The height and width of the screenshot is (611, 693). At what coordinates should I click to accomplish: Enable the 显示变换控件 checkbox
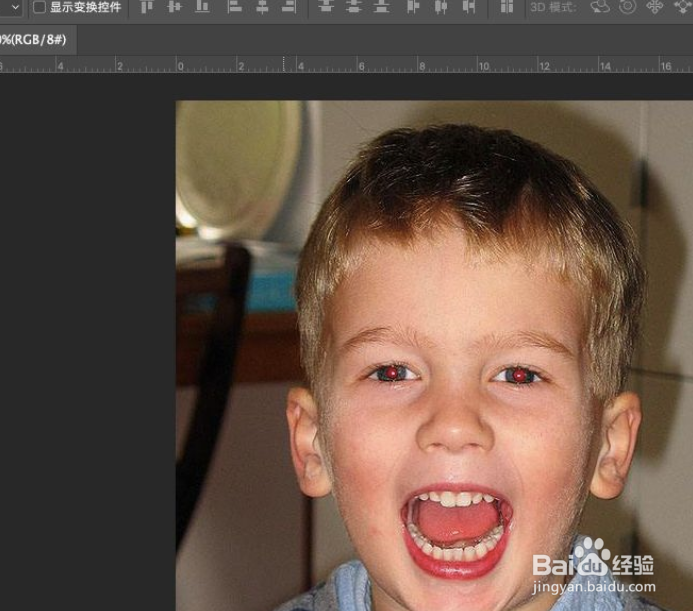39,7
